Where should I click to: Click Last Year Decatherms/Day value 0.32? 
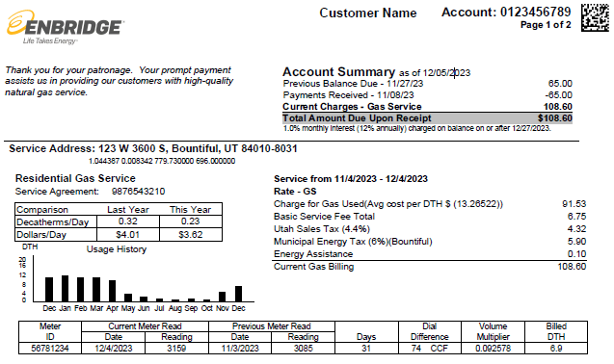click(128, 221)
